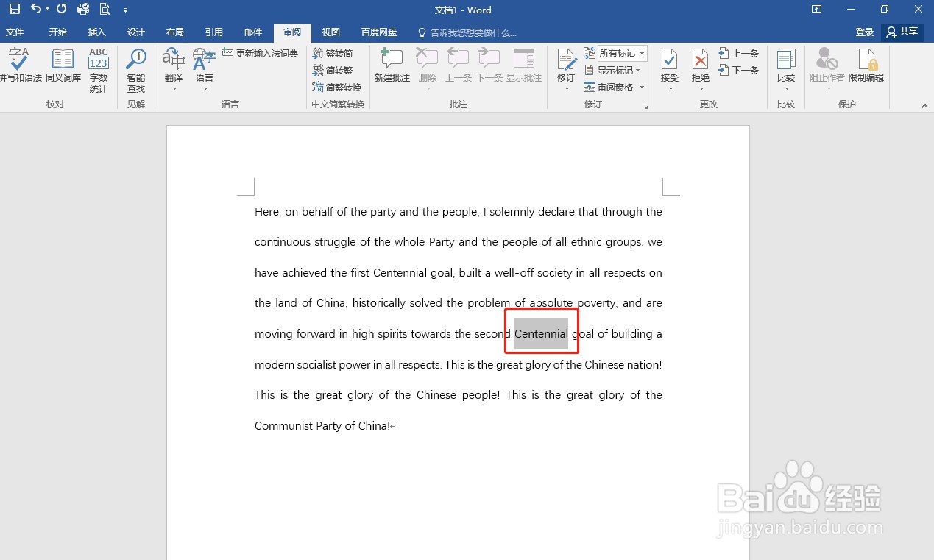Switch to the 插入 tab
The height and width of the screenshot is (560, 934).
tap(97, 32)
